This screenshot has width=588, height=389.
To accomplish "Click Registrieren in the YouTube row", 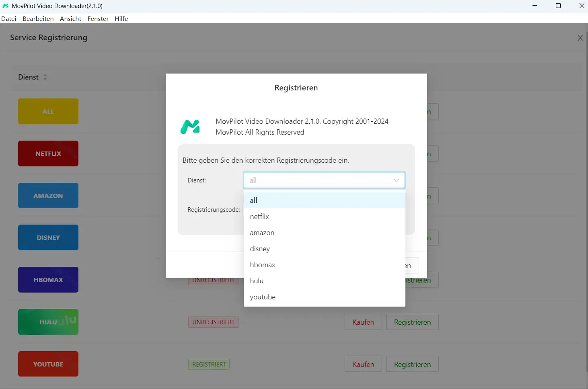I will (x=412, y=364).
